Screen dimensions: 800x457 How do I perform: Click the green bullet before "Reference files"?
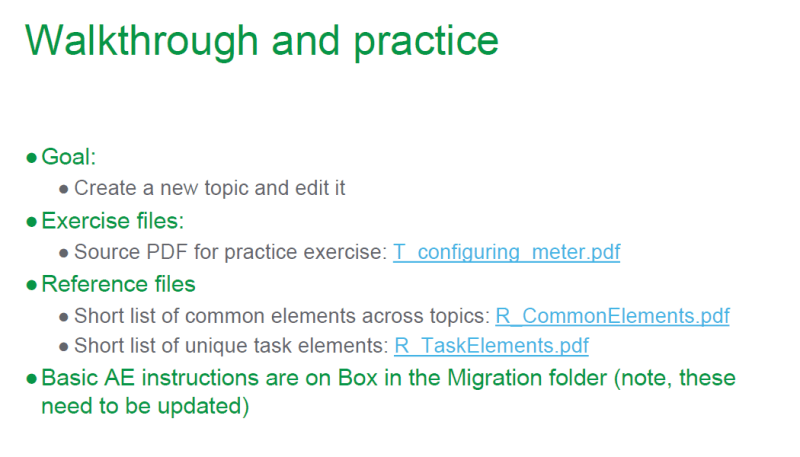[32, 285]
